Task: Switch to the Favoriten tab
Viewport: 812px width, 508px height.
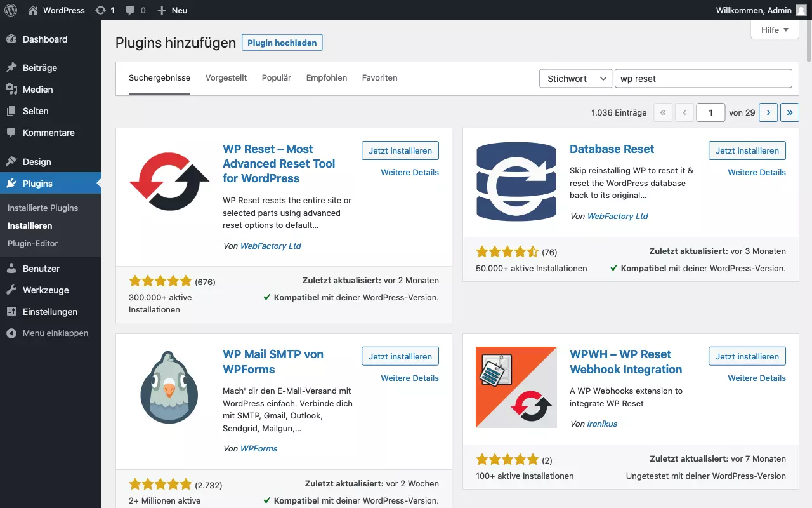Action: click(379, 78)
